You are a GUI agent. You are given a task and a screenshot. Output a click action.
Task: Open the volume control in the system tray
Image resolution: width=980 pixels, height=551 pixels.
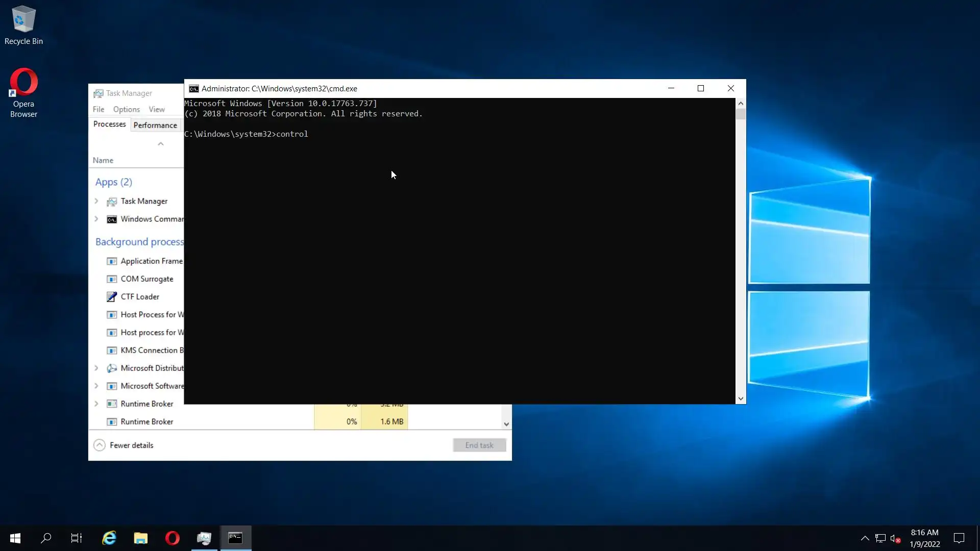tap(895, 538)
